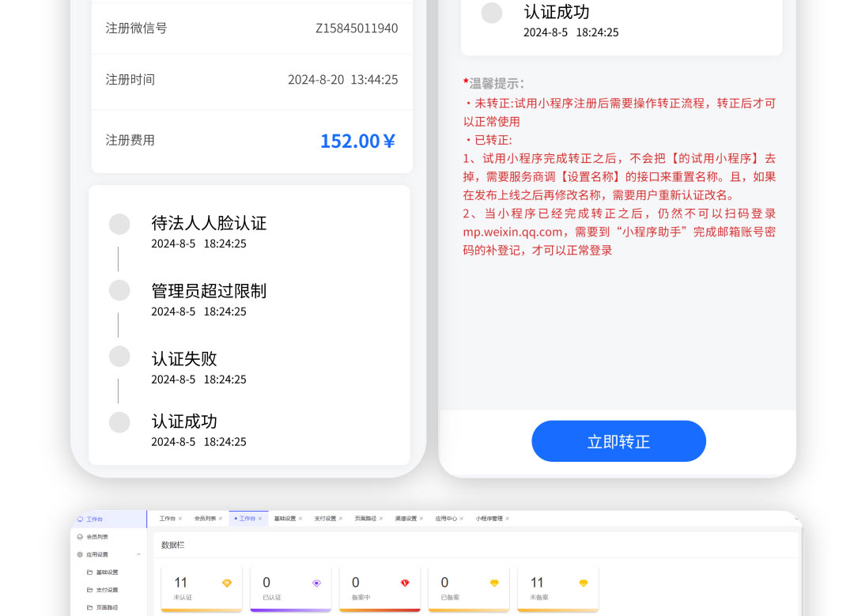The height and width of the screenshot is (616, 854).
Task: Click the yellow icon on 已备案 card
Action: 494,584
